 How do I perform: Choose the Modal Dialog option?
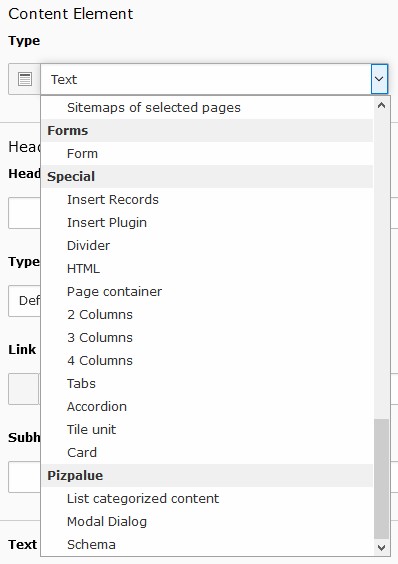point(207,522)
